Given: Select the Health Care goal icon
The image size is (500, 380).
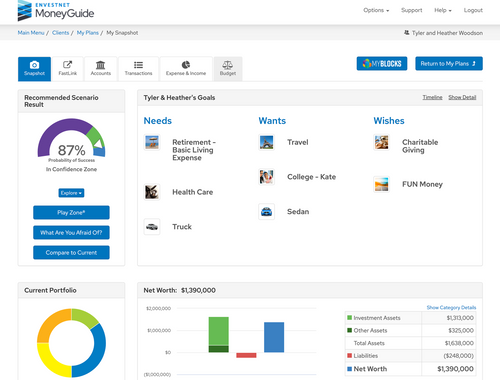Looking at the screenshot, I should click(x=152, y=192).
